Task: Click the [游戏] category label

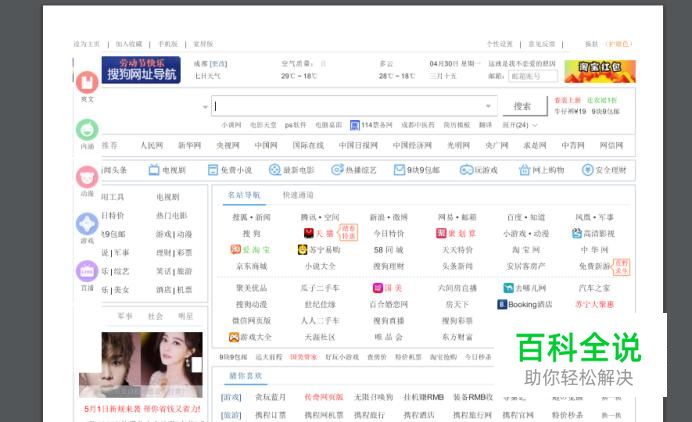Action: click(231, 397)
